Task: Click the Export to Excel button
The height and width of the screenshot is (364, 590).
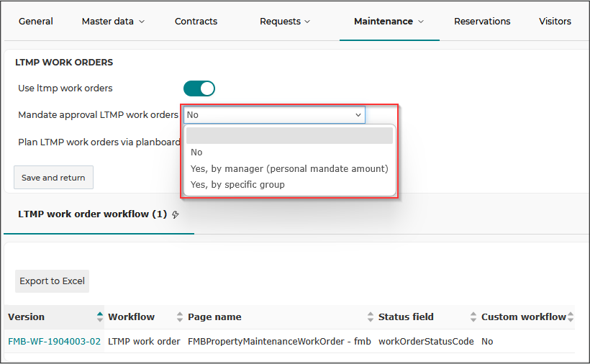Action: click(x=52, y=281)
